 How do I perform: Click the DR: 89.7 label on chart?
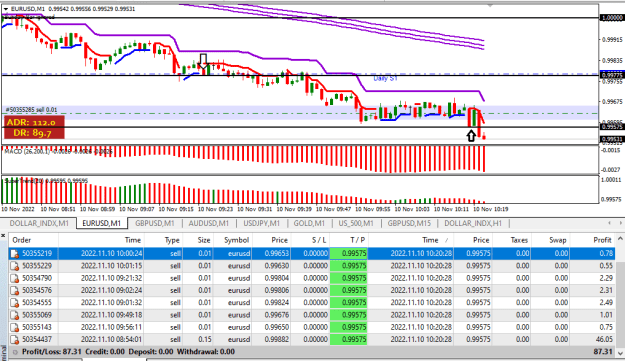point(32,133)
